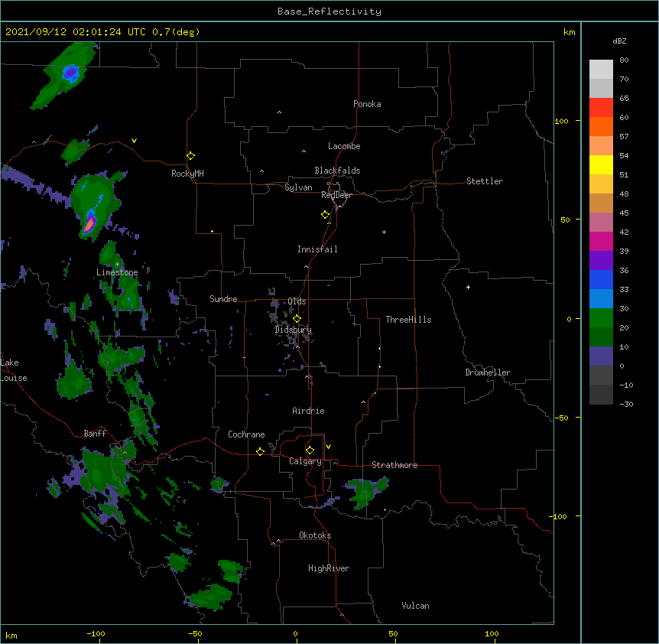Image resolution: width=659 pixels, height=644 pixels.
Task: Select the yellow diamond marker above Calgary label
Action: click(310, 450)
